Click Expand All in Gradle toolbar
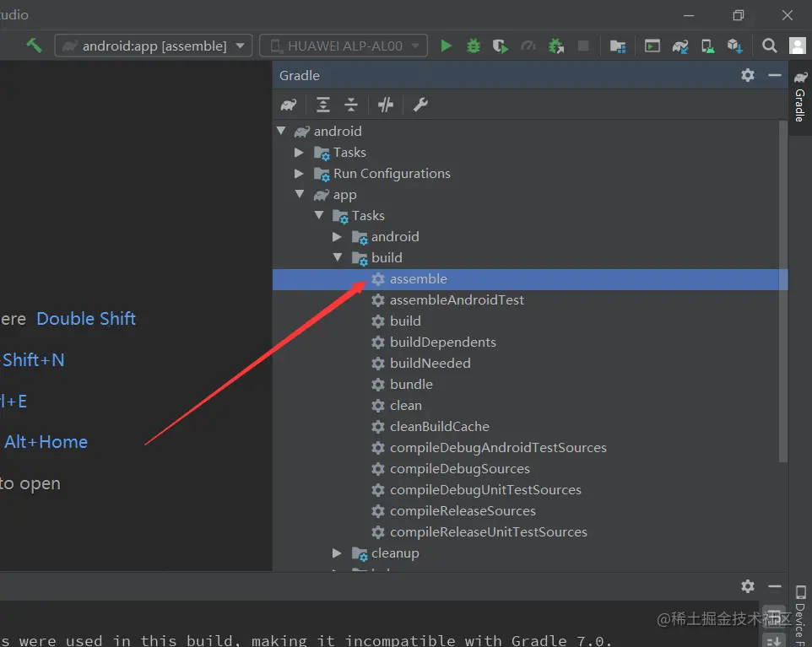Screen dimensions: 812x647 [x=323, y=105]
